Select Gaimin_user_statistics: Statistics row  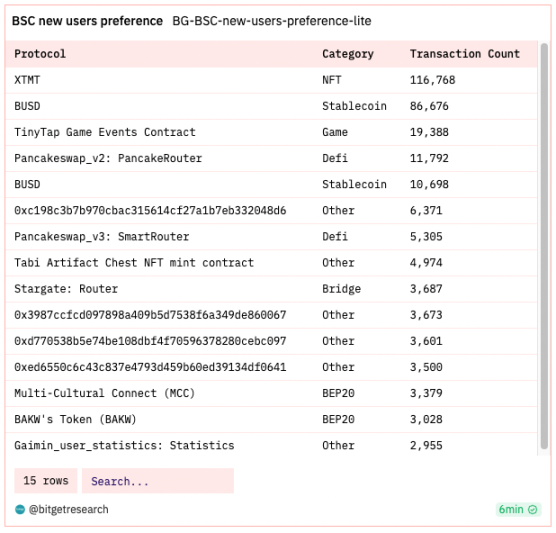click(x=271, y=445)
